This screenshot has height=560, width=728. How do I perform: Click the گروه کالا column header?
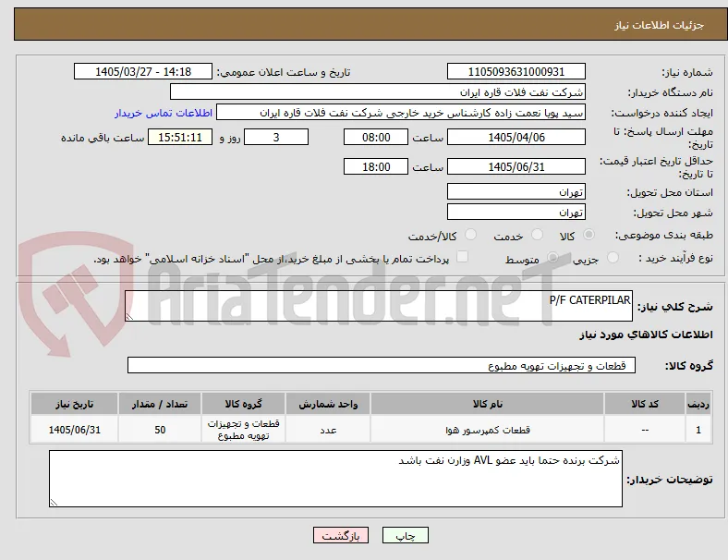pos(243,404)
